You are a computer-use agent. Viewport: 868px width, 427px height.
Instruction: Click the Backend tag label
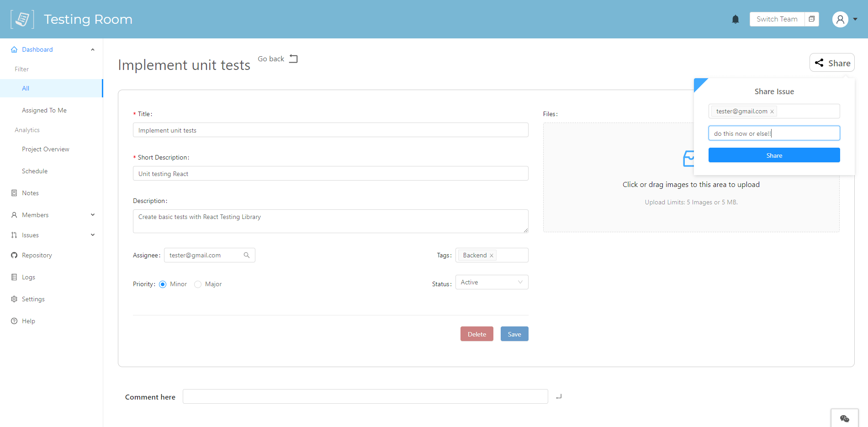coord(475,256)
